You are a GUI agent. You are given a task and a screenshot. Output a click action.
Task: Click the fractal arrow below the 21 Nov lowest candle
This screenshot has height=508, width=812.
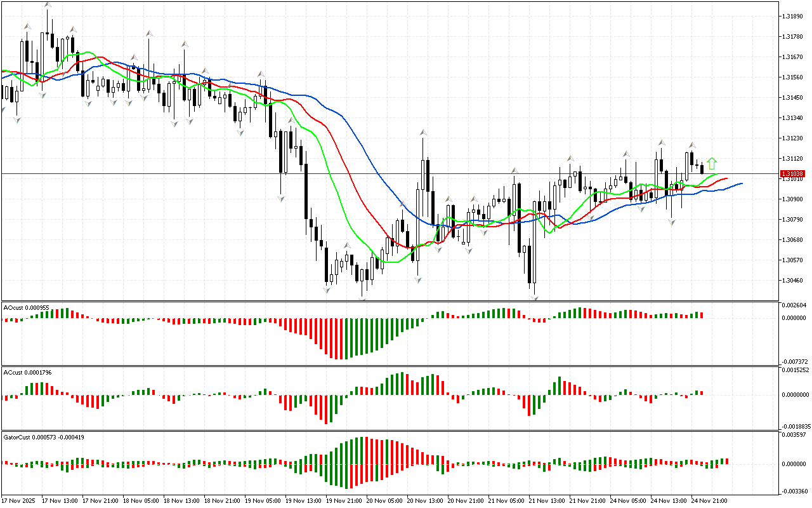pos(535,297)
